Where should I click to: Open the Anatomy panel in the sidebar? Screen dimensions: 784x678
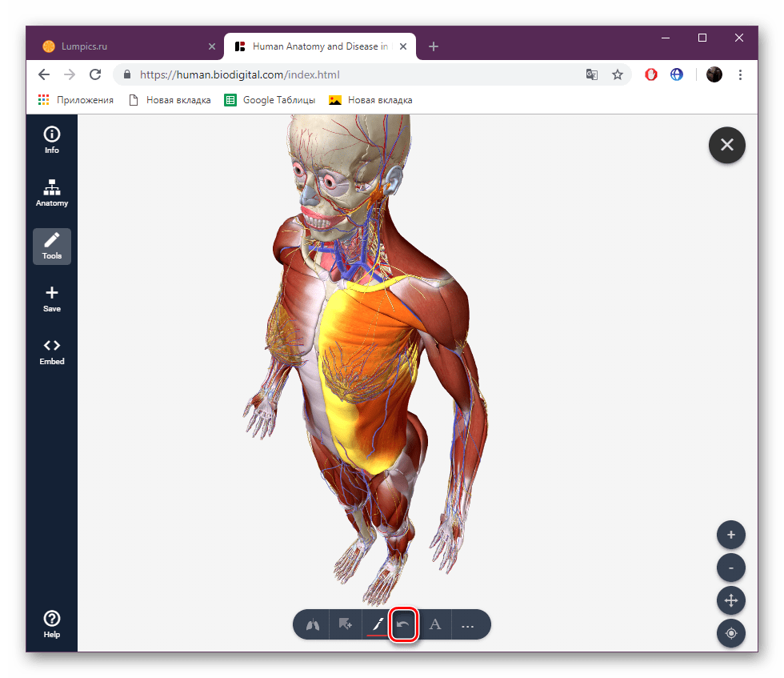coord(51,194)
